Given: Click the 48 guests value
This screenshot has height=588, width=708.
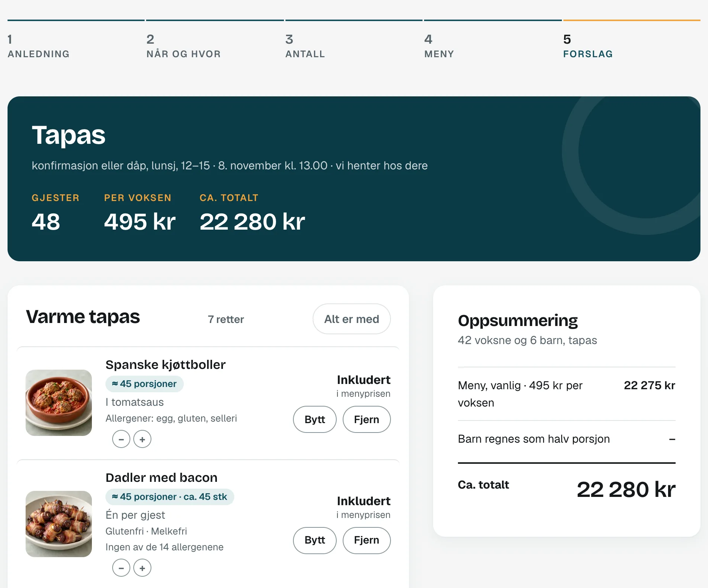Looking at the screenshot, I should (x=46, y=221).
